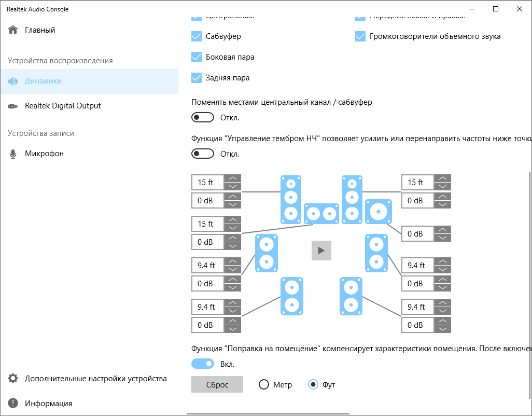Screen dimensions: 532x416
Task: Click the side left speaker icon
Action: coord(266,253)
